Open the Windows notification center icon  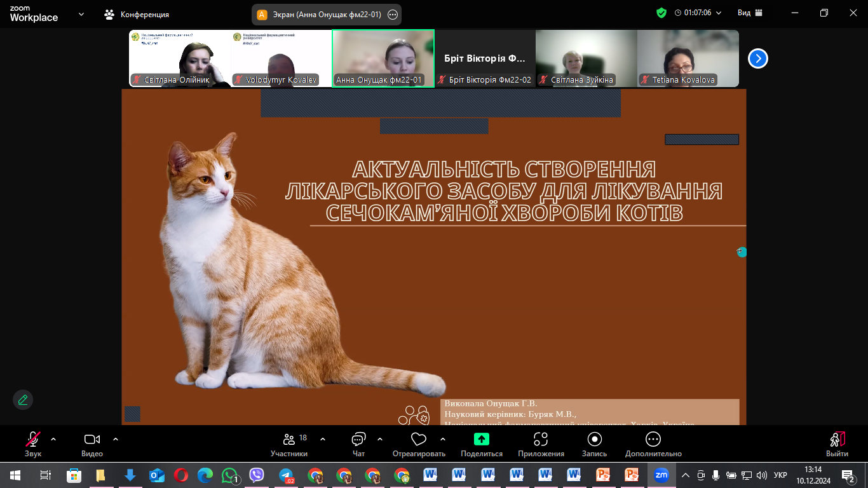coord(848,475)
